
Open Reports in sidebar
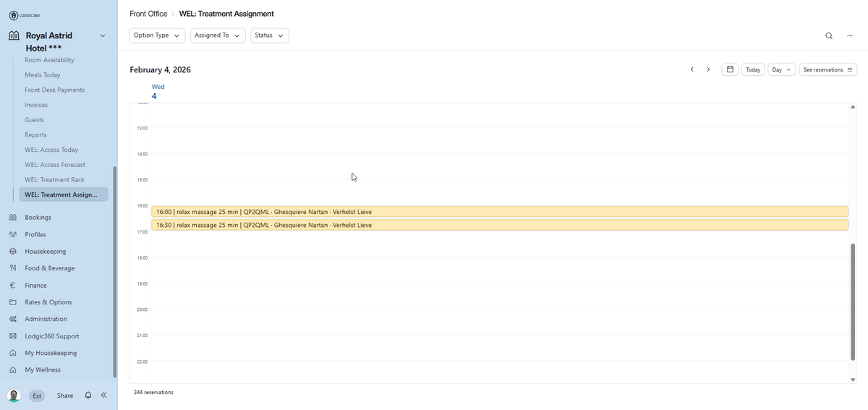click(x=35, y=135)
